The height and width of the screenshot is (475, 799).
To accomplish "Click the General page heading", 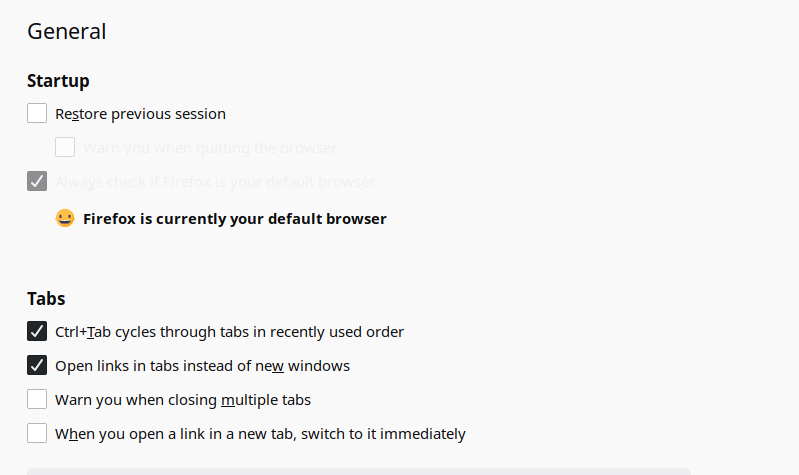I will (x=67, y=31).
